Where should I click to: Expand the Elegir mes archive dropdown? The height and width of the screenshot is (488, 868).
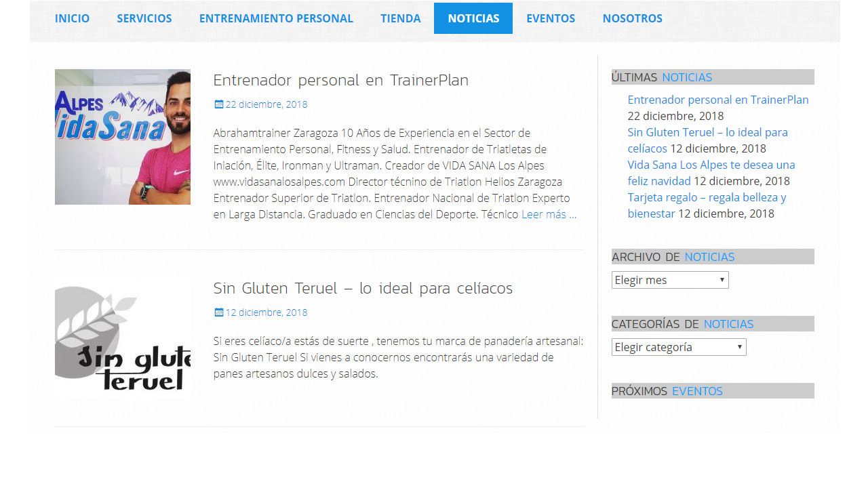[x=670, y=280]
